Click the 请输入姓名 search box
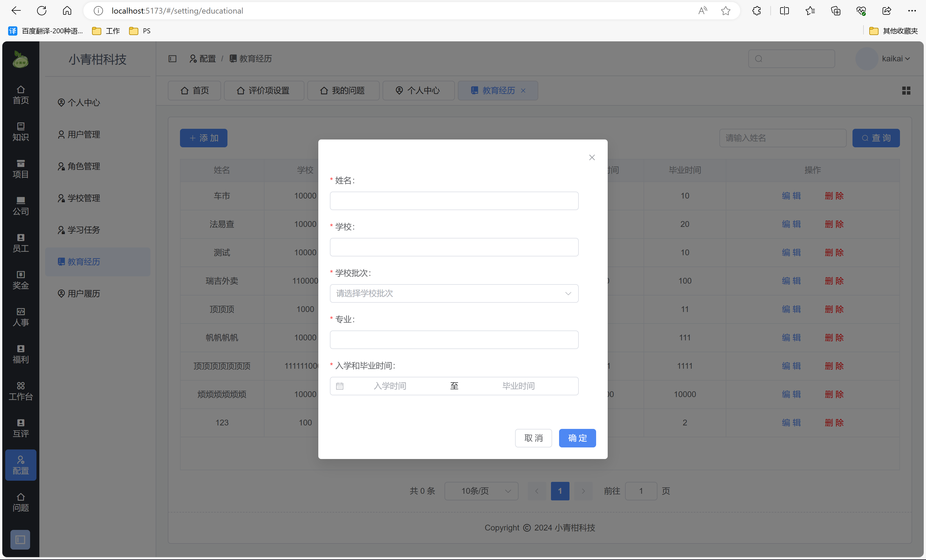The height and width of the screenshot is (560, 926). point(783,138)
